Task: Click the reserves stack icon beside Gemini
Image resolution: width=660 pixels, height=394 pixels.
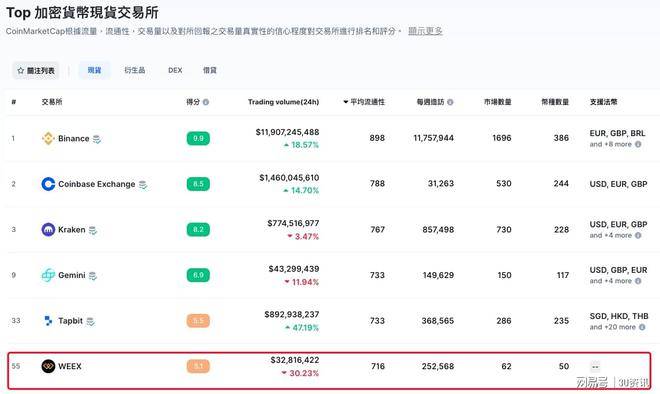Action: 93,275
